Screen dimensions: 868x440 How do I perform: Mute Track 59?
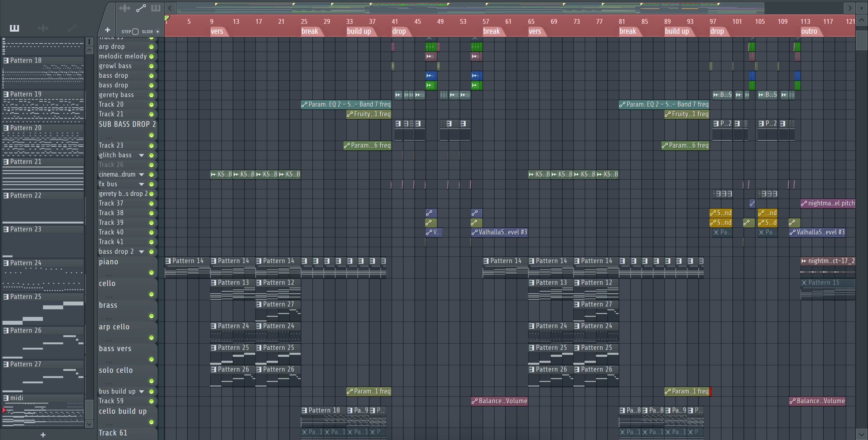152,401
